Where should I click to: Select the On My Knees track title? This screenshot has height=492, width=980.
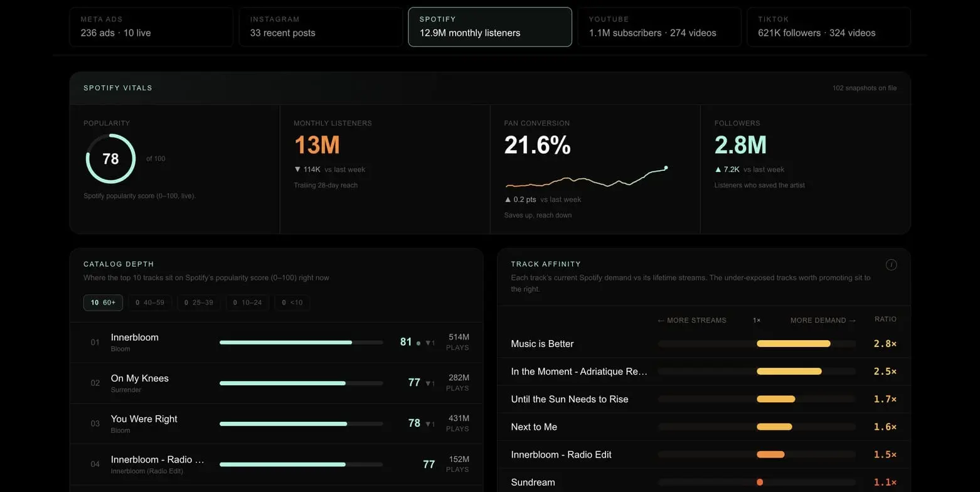click(140, 378)
